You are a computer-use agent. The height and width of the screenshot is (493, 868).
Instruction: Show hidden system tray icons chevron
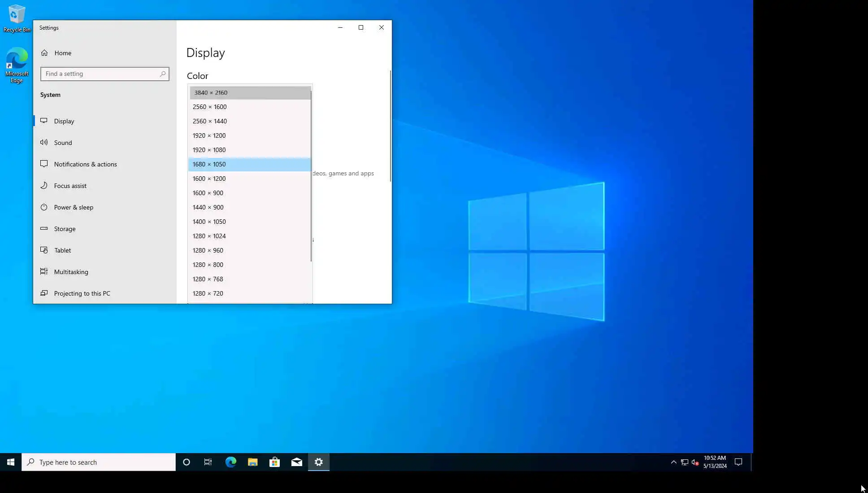click(x=673, y=462)
